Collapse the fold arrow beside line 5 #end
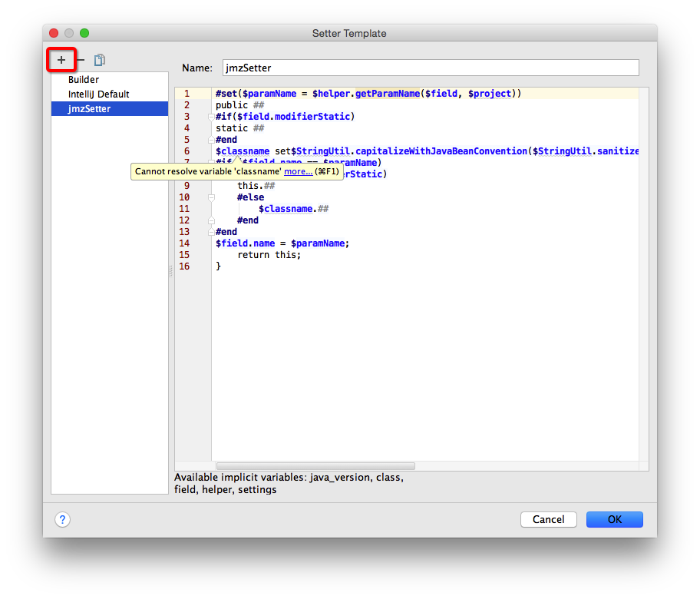 tap(210, 139)
